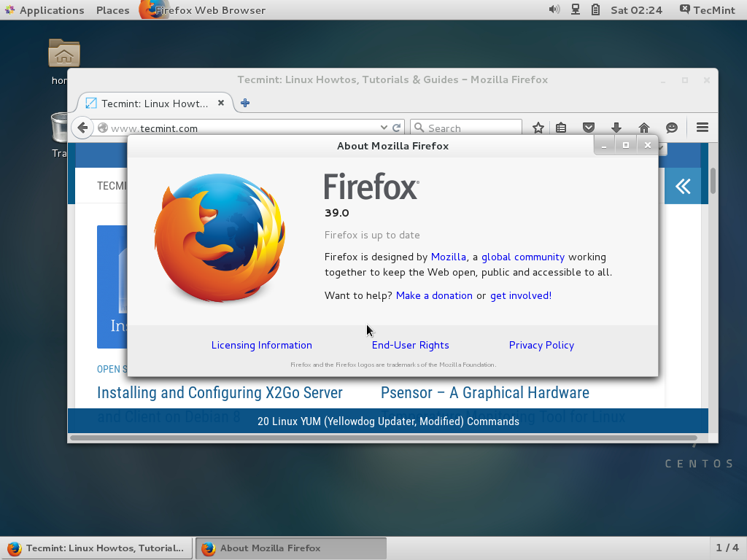Viewport: 747px width, 560px height.
Task: Minimize the About Mozilla Firefox dialog
Action: pos(604,146)
